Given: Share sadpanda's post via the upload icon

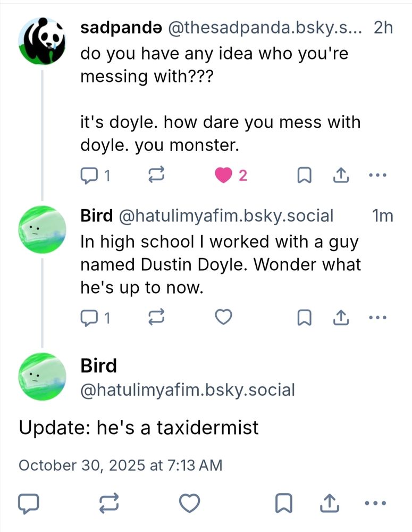Looking at the screenshot, I should (340, 174).
